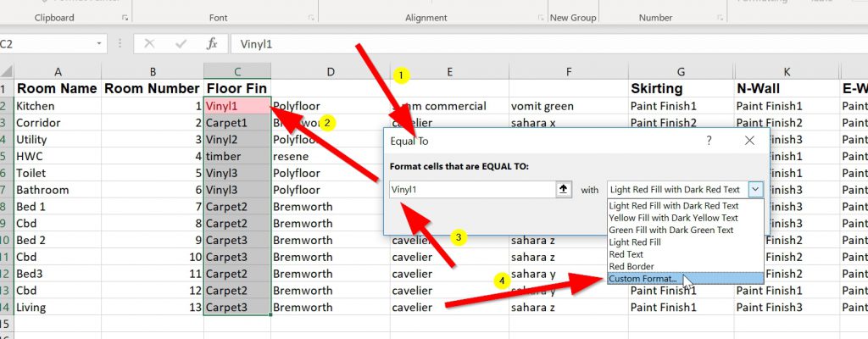Click the Insert Function fx icon
The image size is (868, 339).
tap(213, 44)
